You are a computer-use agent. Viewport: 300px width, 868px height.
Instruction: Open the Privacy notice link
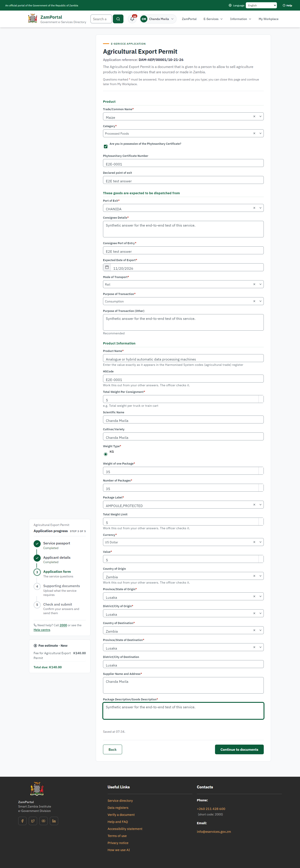118,843
